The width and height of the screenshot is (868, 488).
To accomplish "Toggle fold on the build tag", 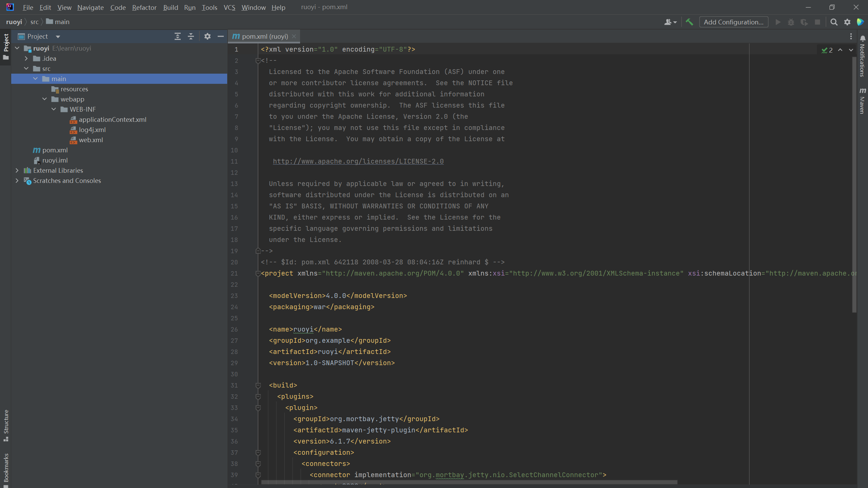I will point(258,385).
